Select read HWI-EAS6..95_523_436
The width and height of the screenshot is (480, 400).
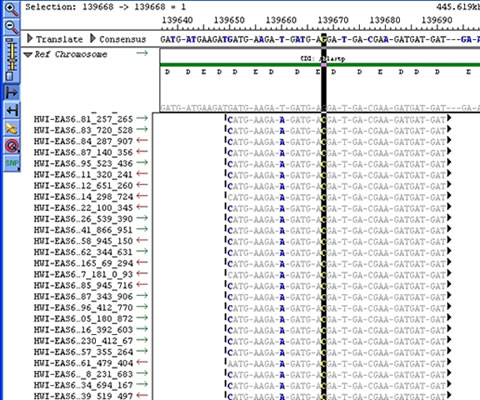83,163
